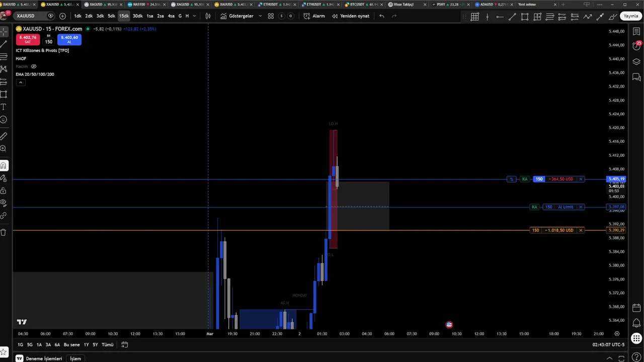The height and width of the screenshot is (362, 644).
Task: Select the 1G date range
Action: point(20,344)
